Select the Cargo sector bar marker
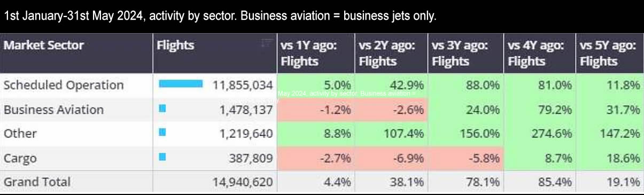 162,157
